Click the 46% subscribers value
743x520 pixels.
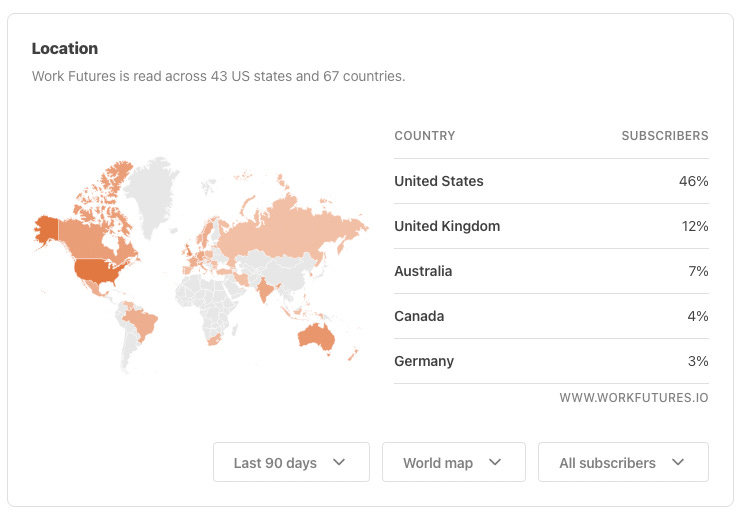tap(693, 181)
